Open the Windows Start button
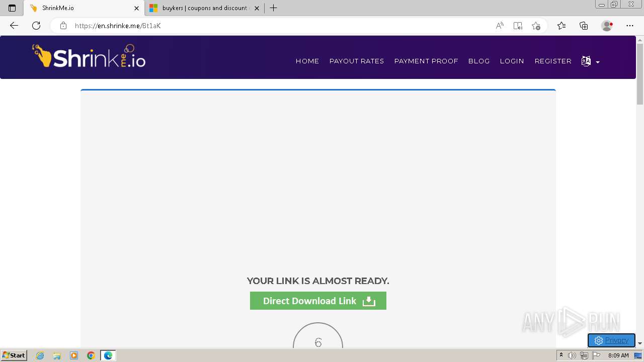Image resolution: width=644 pixels, height=362 pixels. [x=14, y=355]
